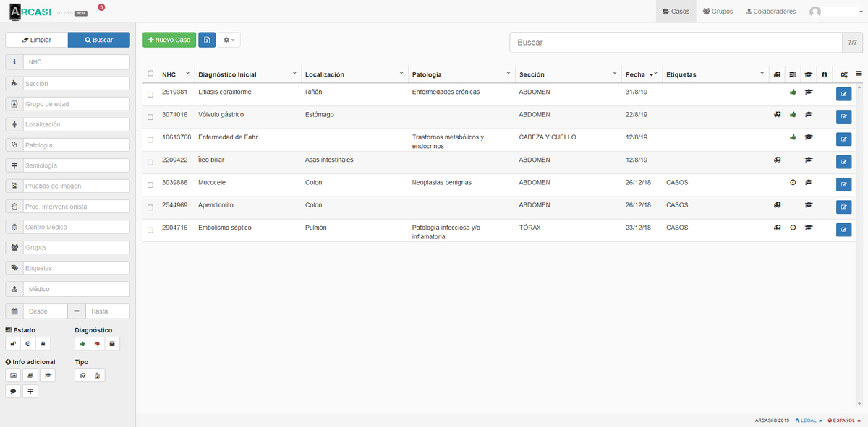Edit the Embolismo séptico case
868x427 pixels.
pyautogui.click(x=843, y=230)
